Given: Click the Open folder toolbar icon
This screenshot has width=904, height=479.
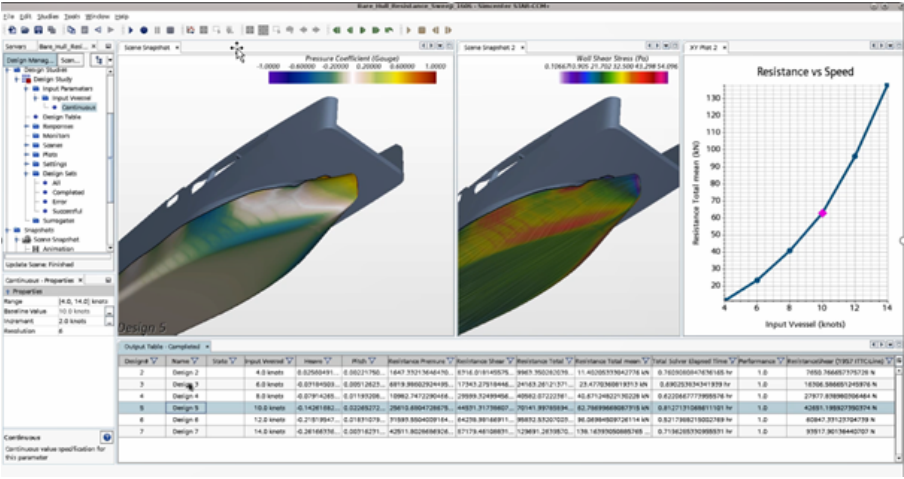Looking at the screenshot, I should click(x=25, y=30).
